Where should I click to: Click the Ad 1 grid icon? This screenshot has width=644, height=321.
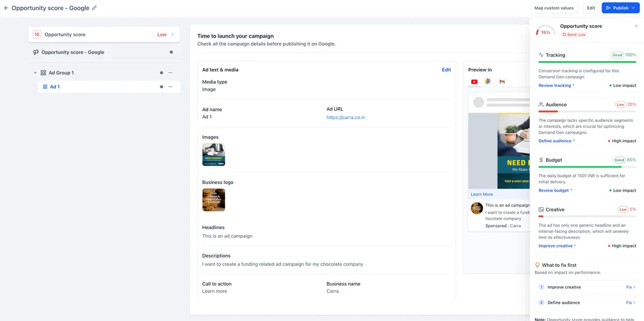click(45, 86)
